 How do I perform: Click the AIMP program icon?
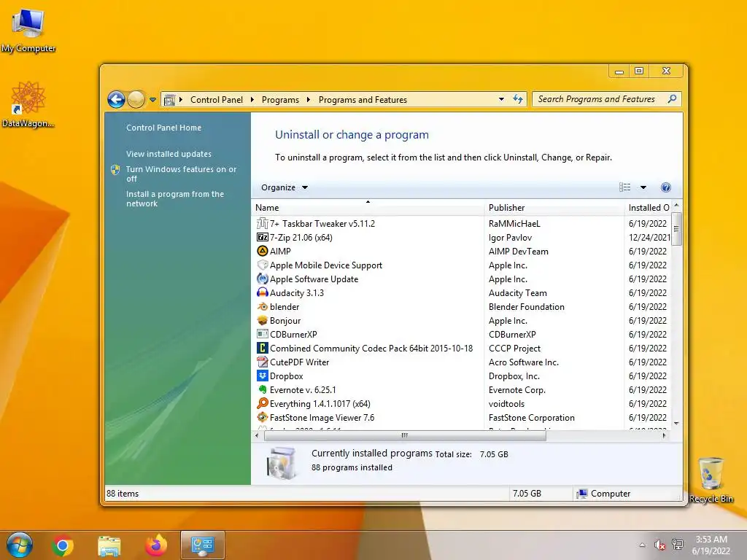pos(263,251)
